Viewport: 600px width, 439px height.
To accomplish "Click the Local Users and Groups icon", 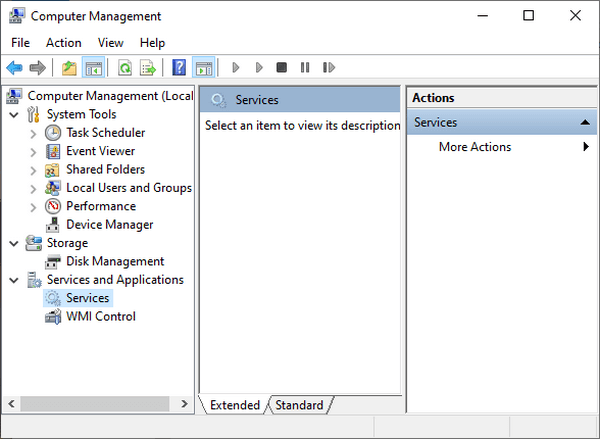I will tap(52, 188).
